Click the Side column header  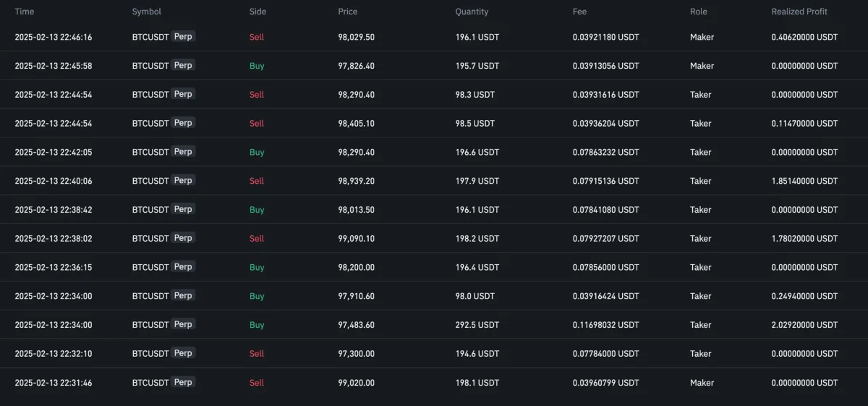(258, 12)
